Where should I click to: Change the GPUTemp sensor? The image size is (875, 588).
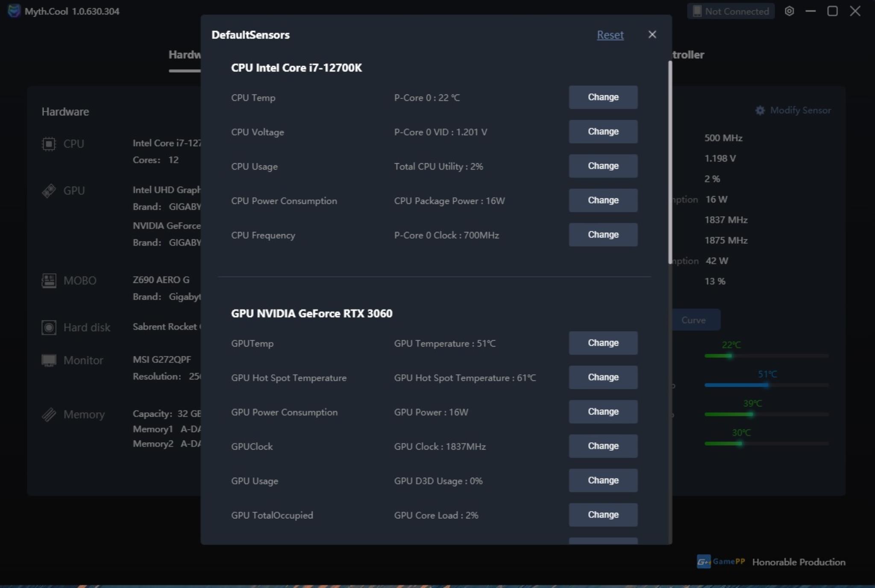click(603, 343)
